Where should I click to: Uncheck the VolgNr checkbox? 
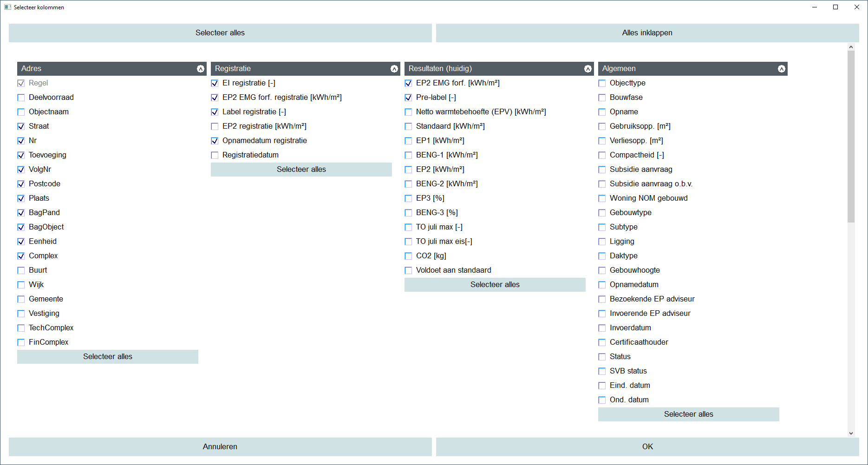pyautogui.click(x=21, y=170)
